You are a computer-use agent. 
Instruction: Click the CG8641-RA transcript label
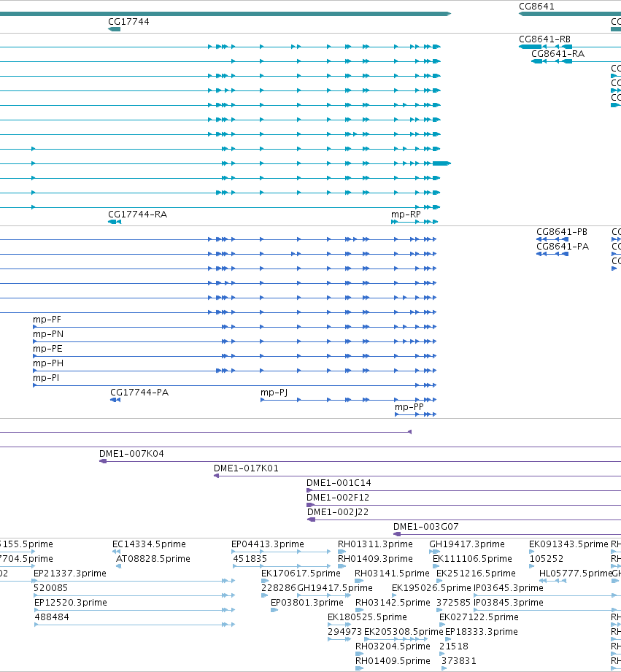tap(558, 53)
